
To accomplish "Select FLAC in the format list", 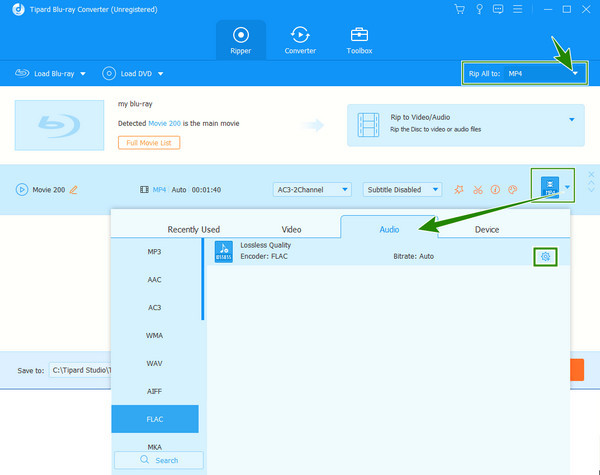I will (155, 419).
